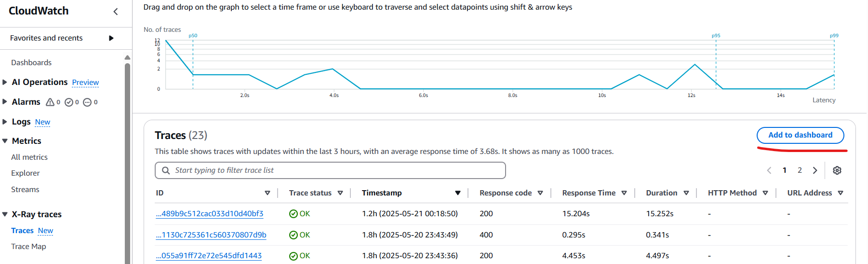Click OK status icon for trace 489b9c
Screen dimensions: 868x264
[293, 214]
